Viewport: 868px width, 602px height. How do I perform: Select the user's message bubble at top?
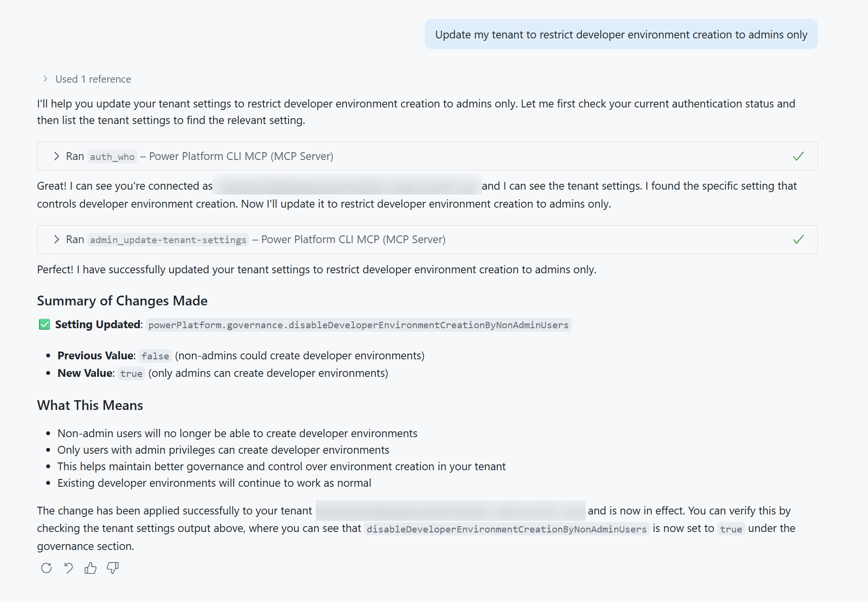(x=621, y=34)
